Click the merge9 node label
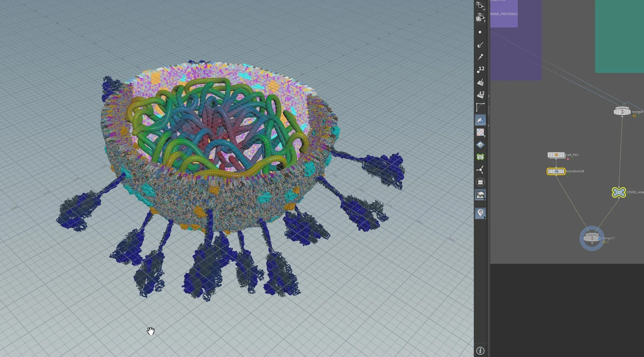644x357 pixels. 638,112
